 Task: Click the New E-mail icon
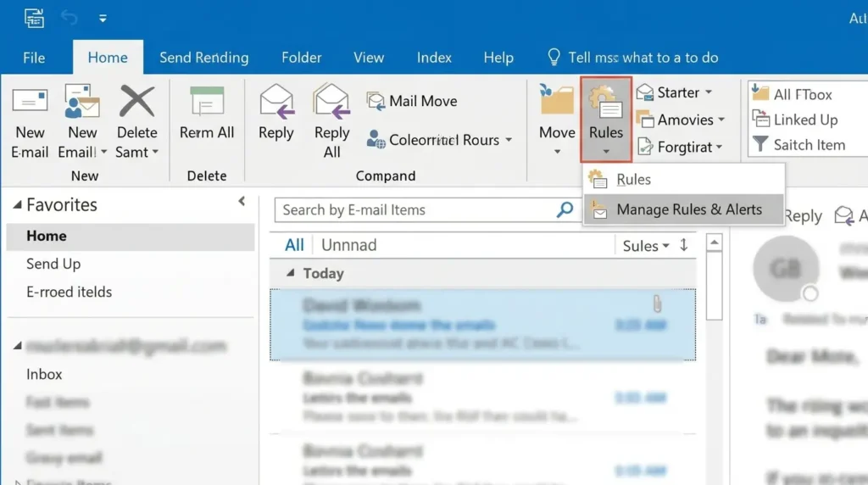pyautogui.click(x=30, y=101)
